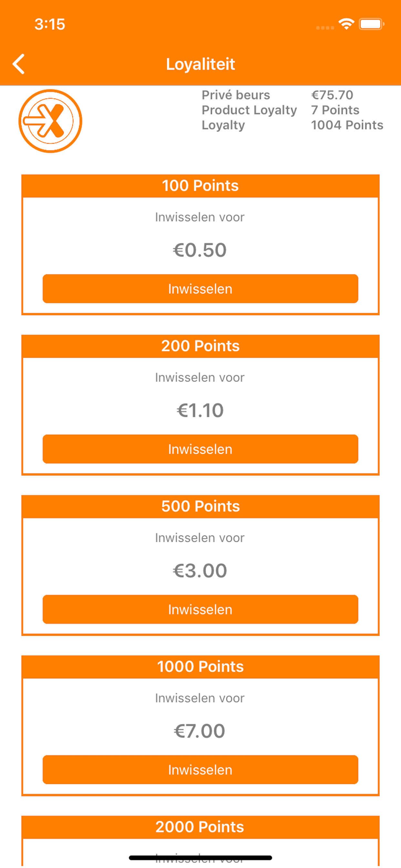The height and width of the screenshot is (868, 401).
Task: Select the 200 Points card header
Action: tap(200, 346)
